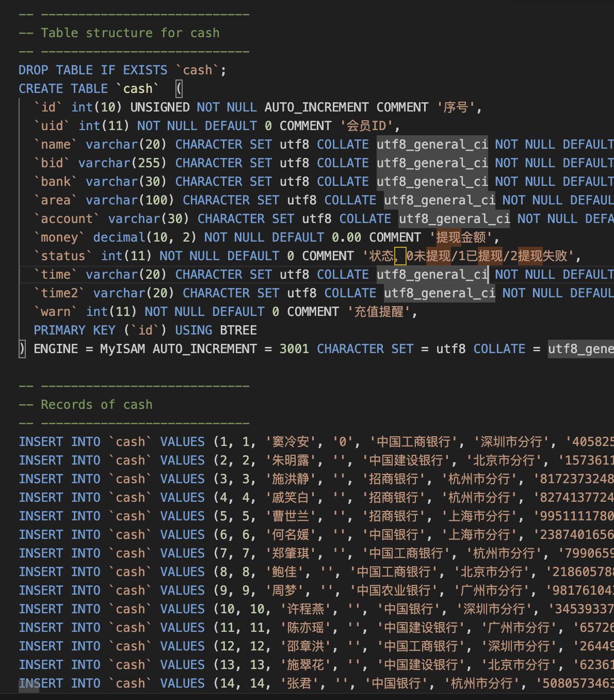This screenshot has height=700, width=614.
Task: Click the name '朱明露'
Action: (290, 460)
